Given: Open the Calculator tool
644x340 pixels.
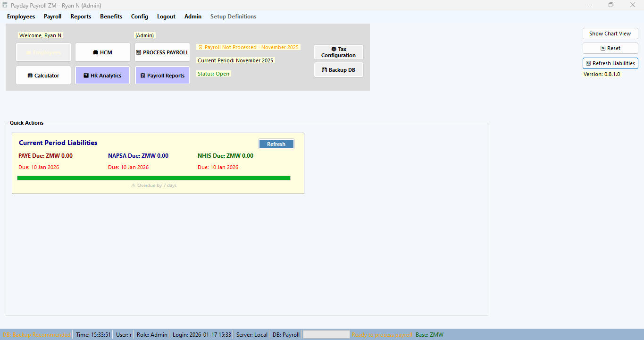Looking at the screenshot, I should (x=43, y=76).
